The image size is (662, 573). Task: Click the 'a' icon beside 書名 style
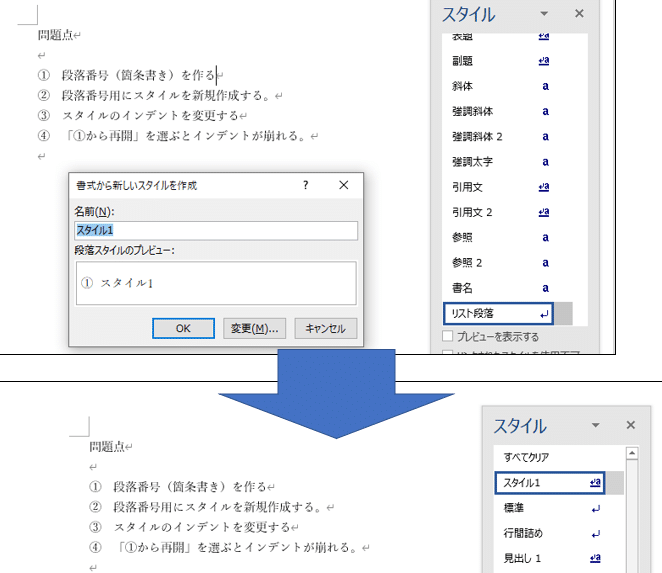point(545,288)
